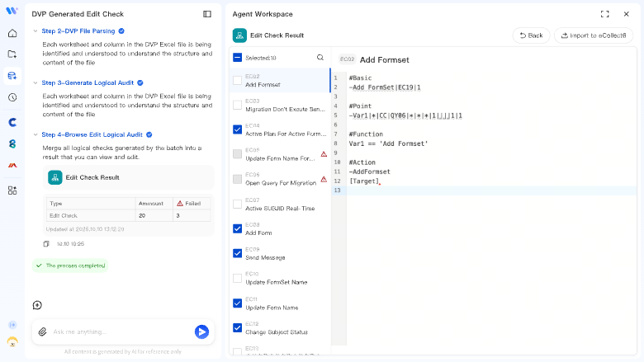
Task: Click the Home icon in left sidebar
Action: click(x=12, y=33)
